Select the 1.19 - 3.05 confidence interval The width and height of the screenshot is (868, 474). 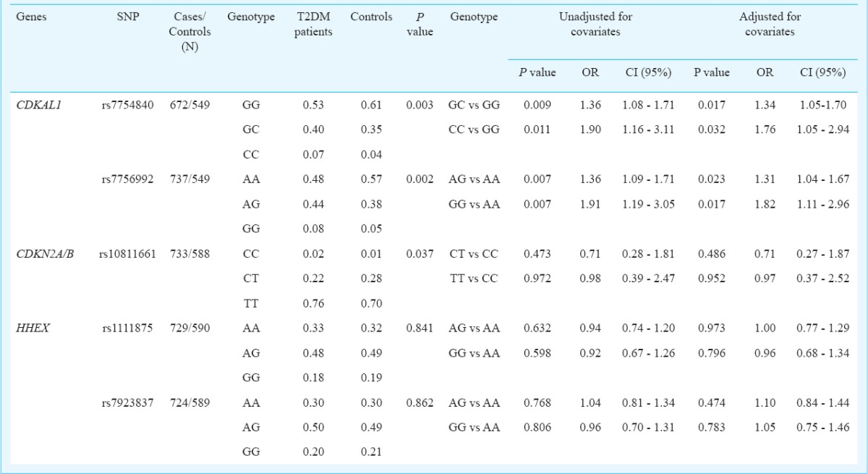pos(648,204)
